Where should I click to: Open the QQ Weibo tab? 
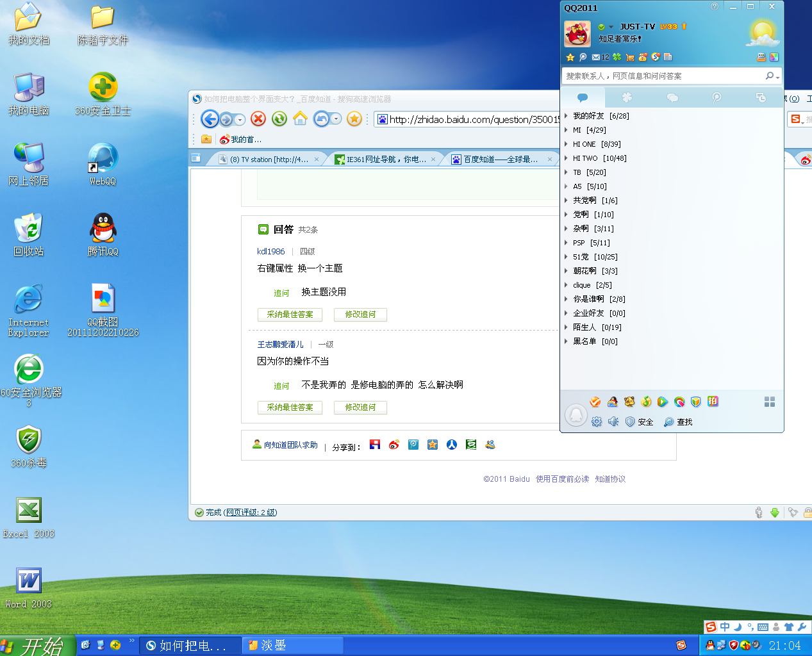717,97
